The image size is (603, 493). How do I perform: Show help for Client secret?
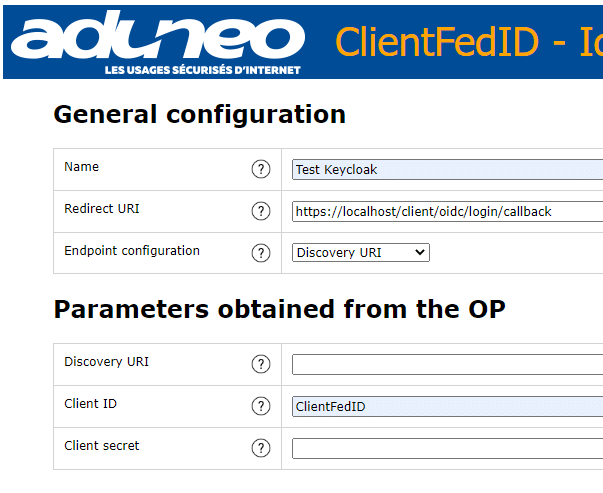pos(261,448)
